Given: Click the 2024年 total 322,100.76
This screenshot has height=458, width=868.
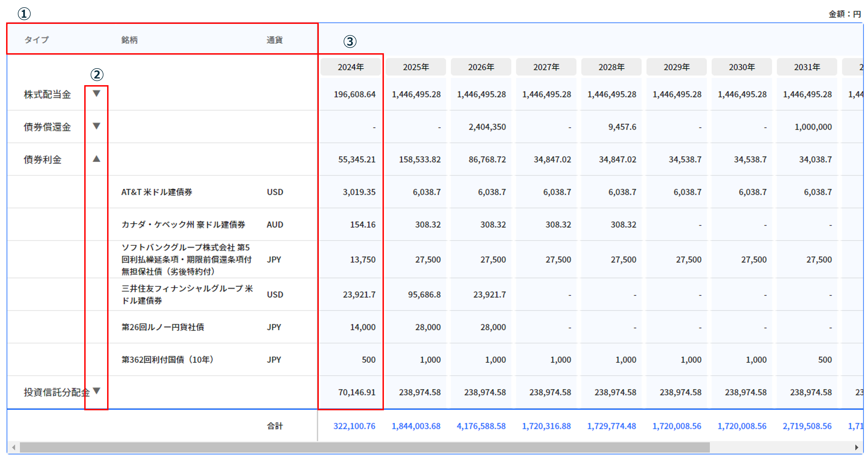Looking at the screenshot, I should [354, 426].
